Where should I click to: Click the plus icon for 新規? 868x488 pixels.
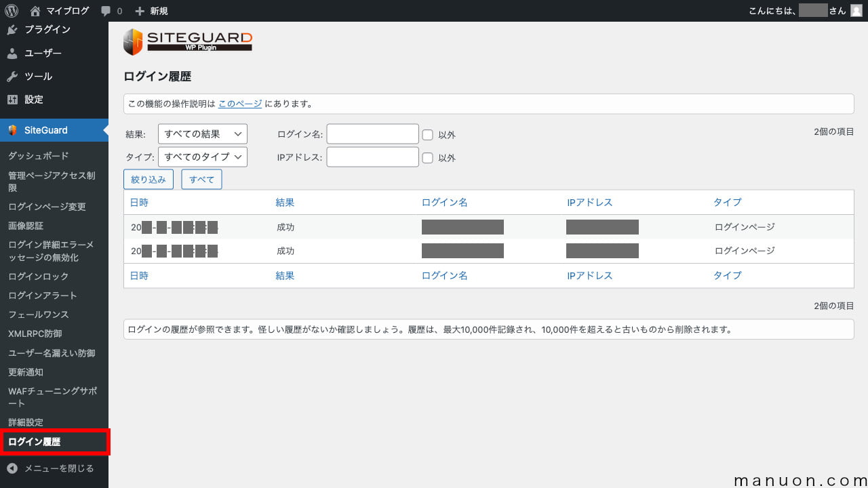pyautogui.click(x=140, y=11)
